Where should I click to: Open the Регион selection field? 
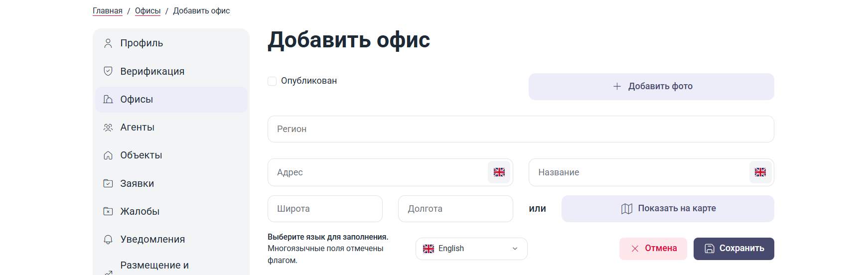521,129
